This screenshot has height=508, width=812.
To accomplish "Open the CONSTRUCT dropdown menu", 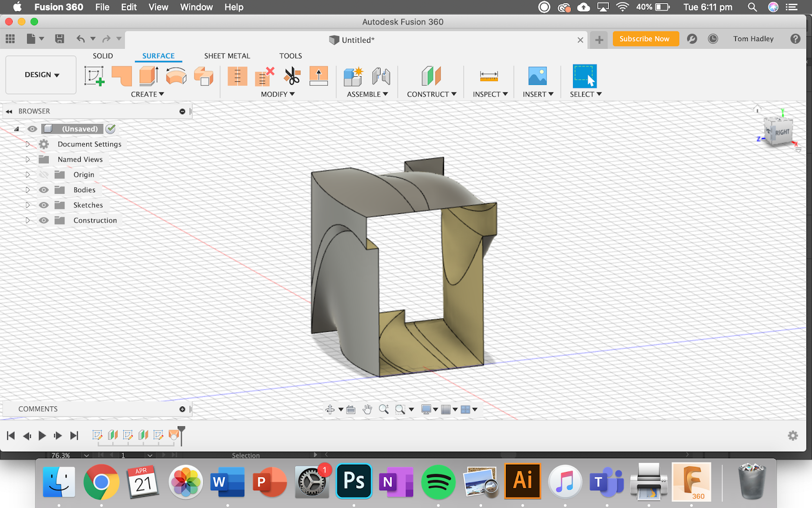I will click(432, 94).
